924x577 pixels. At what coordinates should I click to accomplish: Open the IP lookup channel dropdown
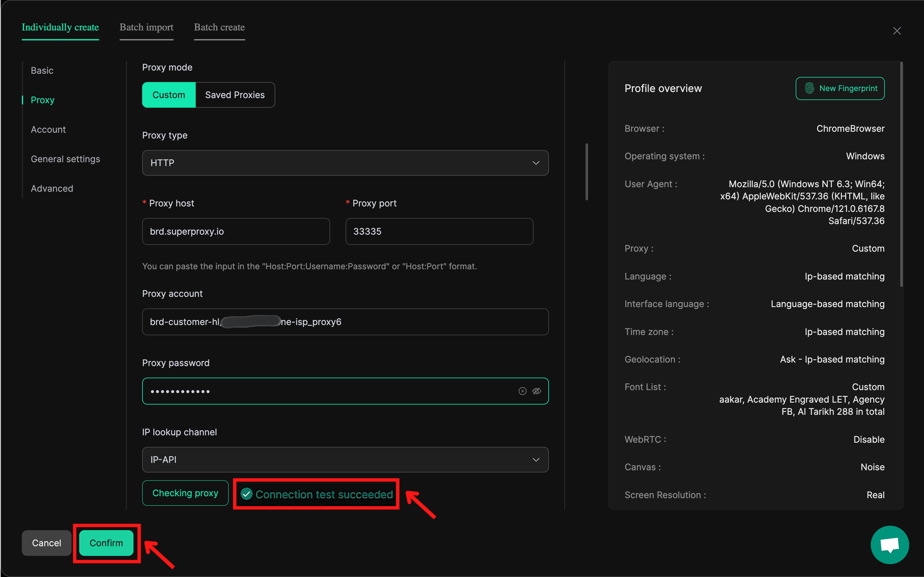(345, 460)
